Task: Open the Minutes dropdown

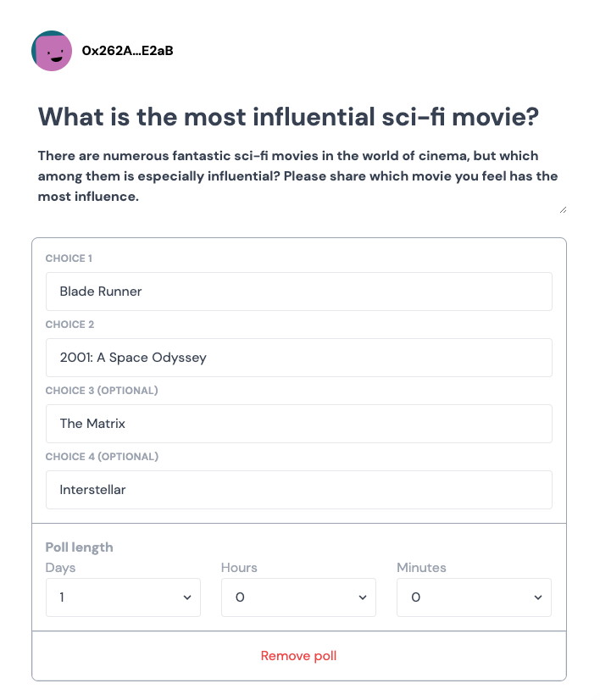Action: 474,597
